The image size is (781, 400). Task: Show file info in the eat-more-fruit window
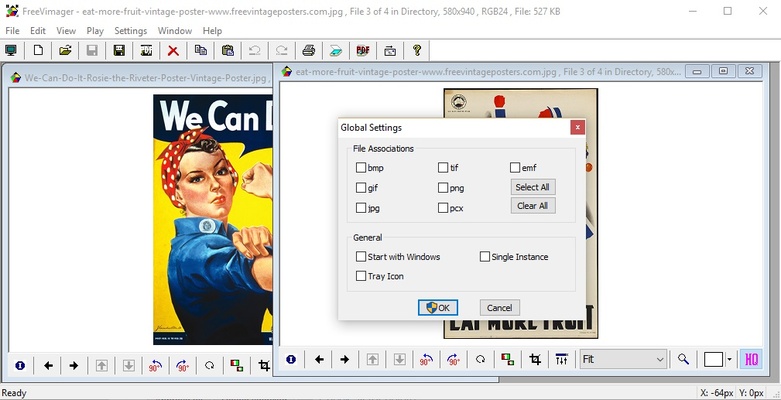pos(291,359)
